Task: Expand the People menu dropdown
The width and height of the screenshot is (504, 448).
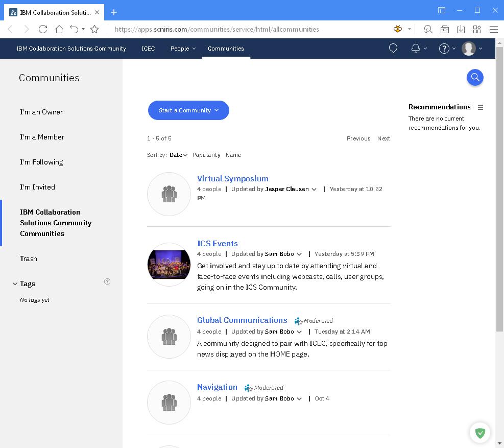Action: coord(183,49)
